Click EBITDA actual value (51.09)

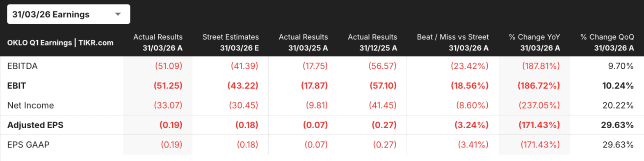(x=169, y=66)
